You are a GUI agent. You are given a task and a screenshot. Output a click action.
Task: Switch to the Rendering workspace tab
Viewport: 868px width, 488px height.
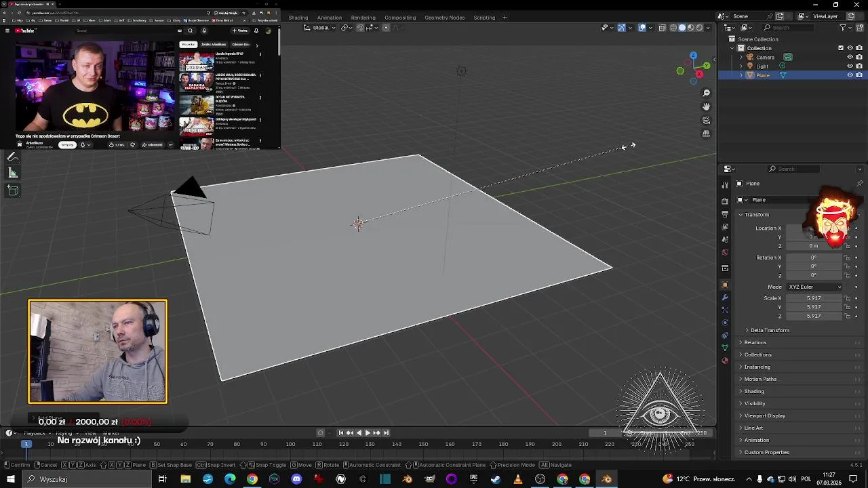(363, 18)
